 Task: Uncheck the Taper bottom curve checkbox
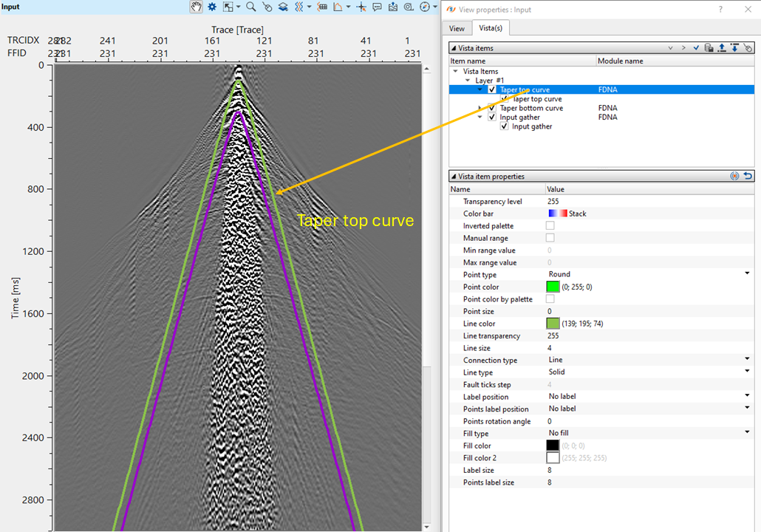tap(492, 108)
